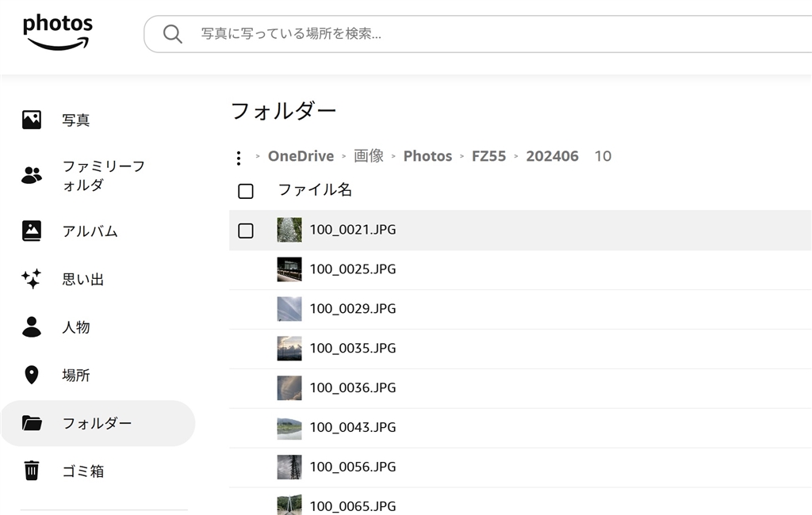Click the search magnifier icon
Screen dimensions: 812x515
pyautogui.click(x=172, y=33)
